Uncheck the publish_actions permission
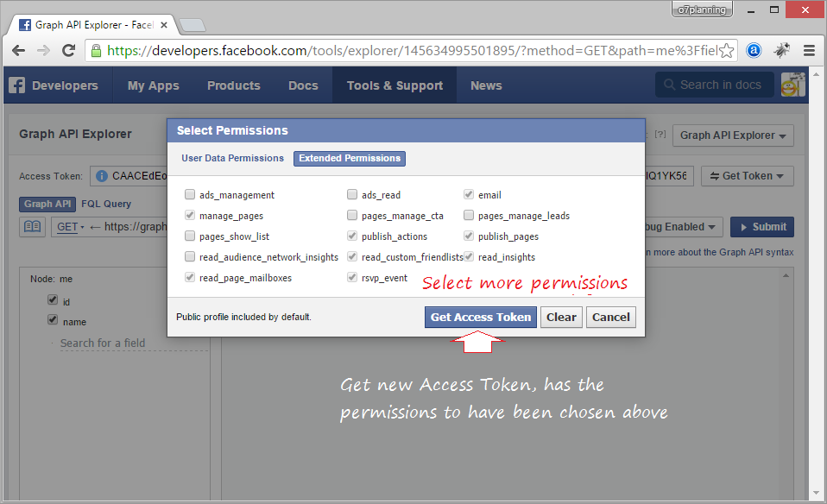 point(352,236)
